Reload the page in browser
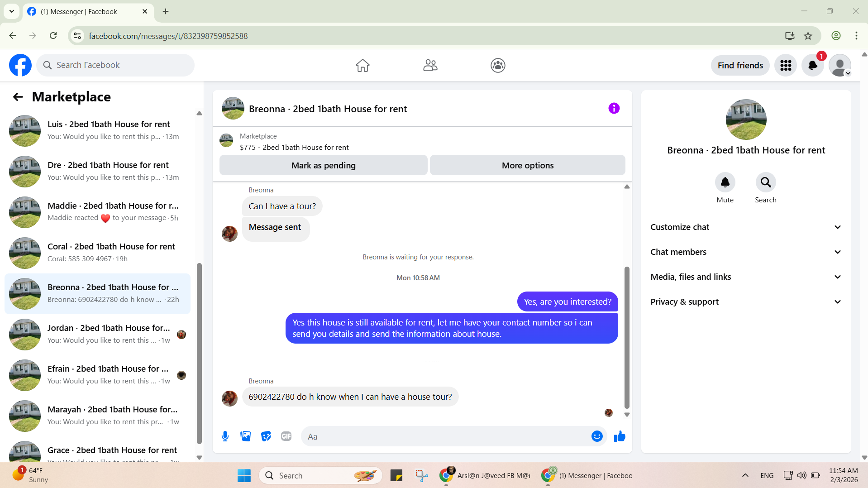The image size is (868, 488). [x=53, y=36]
